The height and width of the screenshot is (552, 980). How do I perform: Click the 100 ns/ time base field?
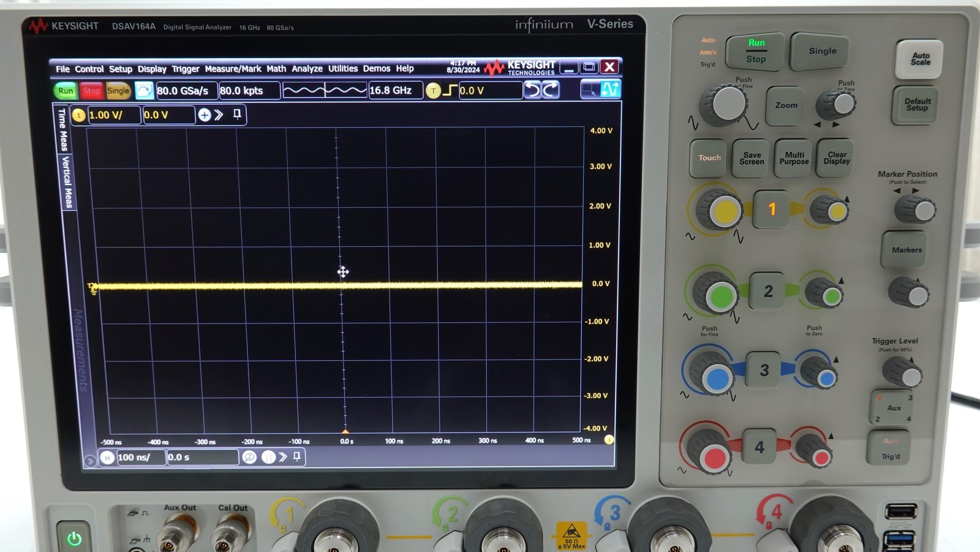click(x=141, y=457)
